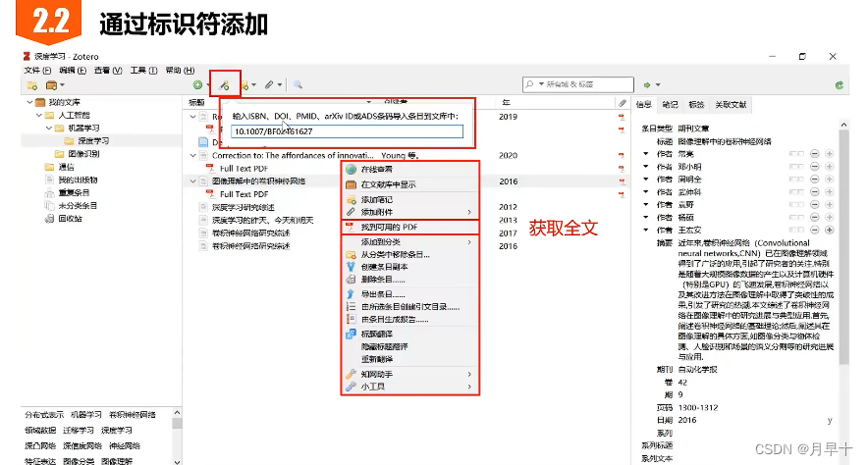Click into the identifier input field
This screenshot has width=868, height=465.
coord(347,131)
